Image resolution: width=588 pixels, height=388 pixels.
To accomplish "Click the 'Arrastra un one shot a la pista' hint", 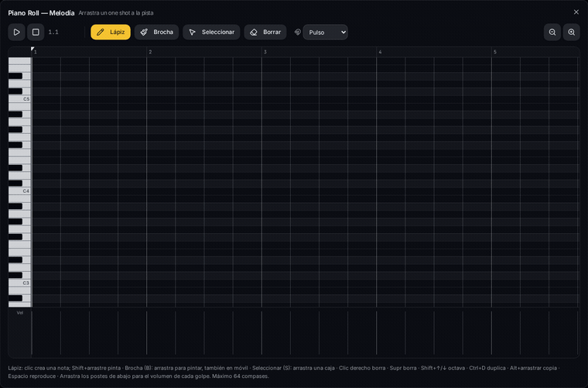I will click(116, 12).
